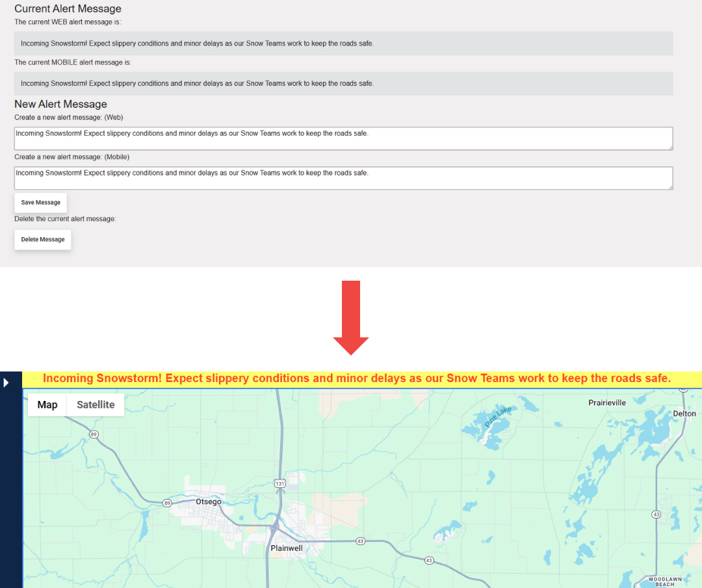This screenshot has height=588, width=702.
Task: Expand the collapsed sidebar with the white arrow
Action: tap(6, 383)
